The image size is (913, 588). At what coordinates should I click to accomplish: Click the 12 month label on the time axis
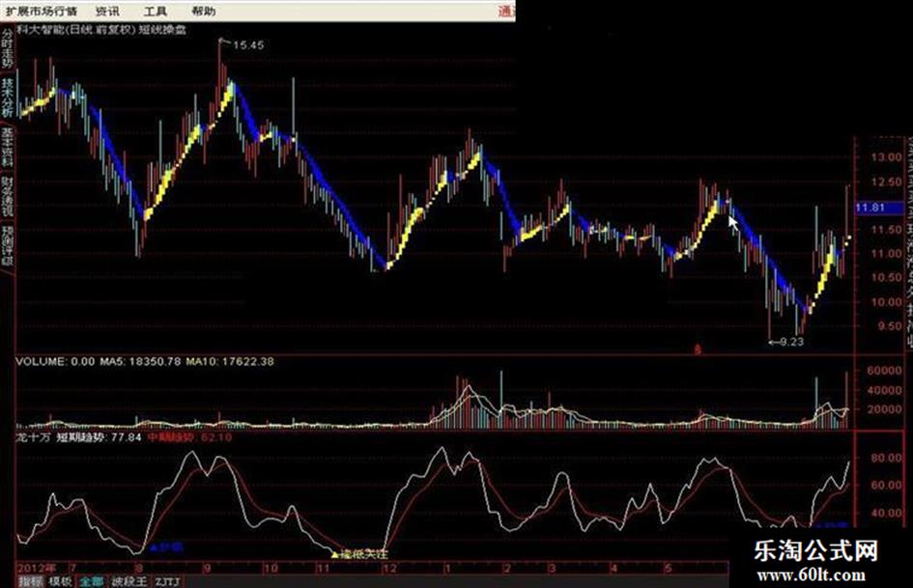(x=389, y=568)
